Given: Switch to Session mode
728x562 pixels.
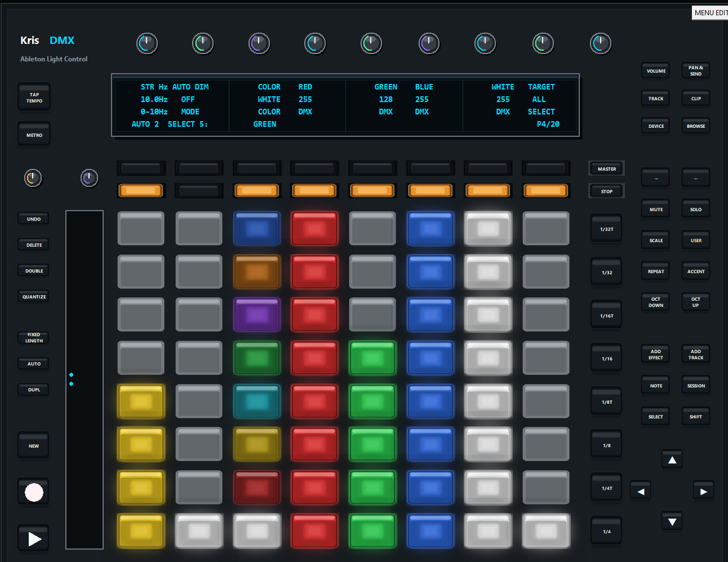Looking at the screenshot, I should pyautogui.click(x=695, y=386).
